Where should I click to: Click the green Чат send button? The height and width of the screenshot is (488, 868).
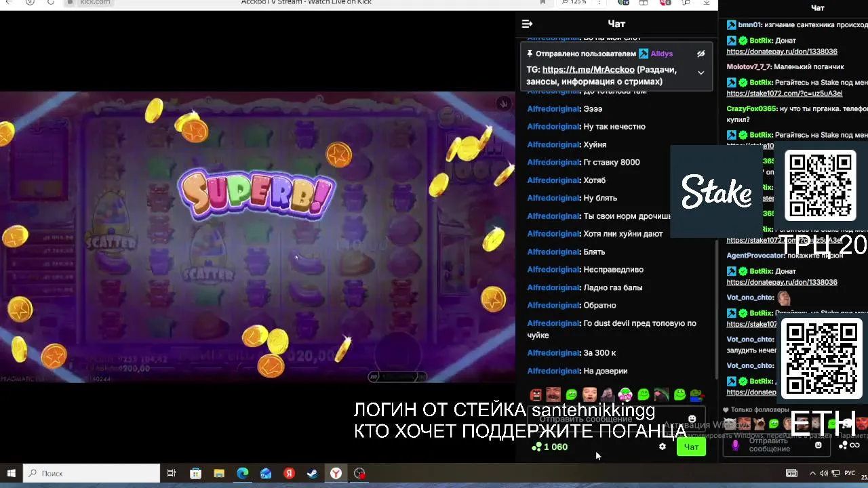tap(691, 447)
